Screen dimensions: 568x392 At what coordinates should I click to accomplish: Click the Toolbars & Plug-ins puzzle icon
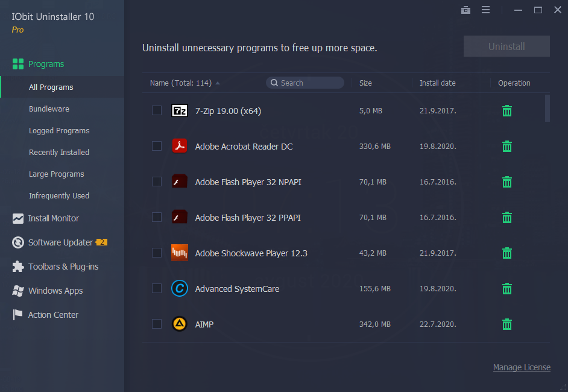tap(17, 267)
